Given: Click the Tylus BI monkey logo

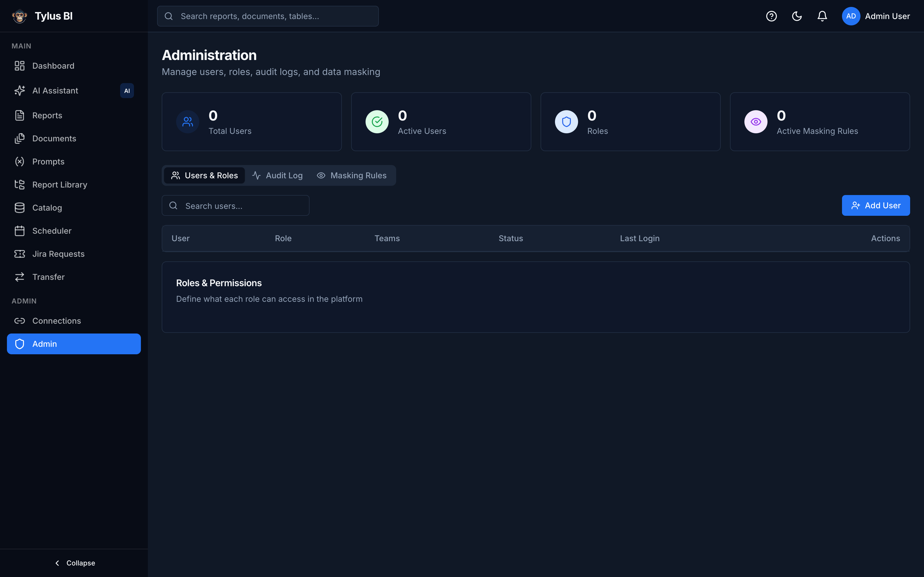Looking at the screenshot, I should coord(19,16).
